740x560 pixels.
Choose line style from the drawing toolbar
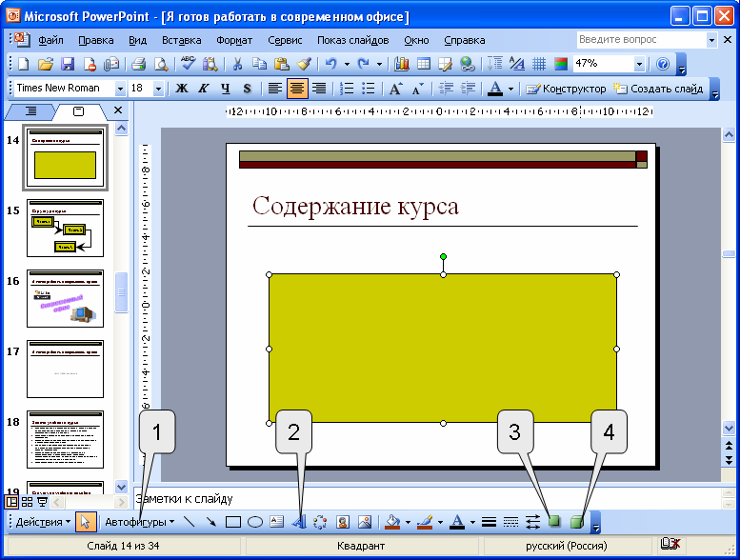point(489,522)
